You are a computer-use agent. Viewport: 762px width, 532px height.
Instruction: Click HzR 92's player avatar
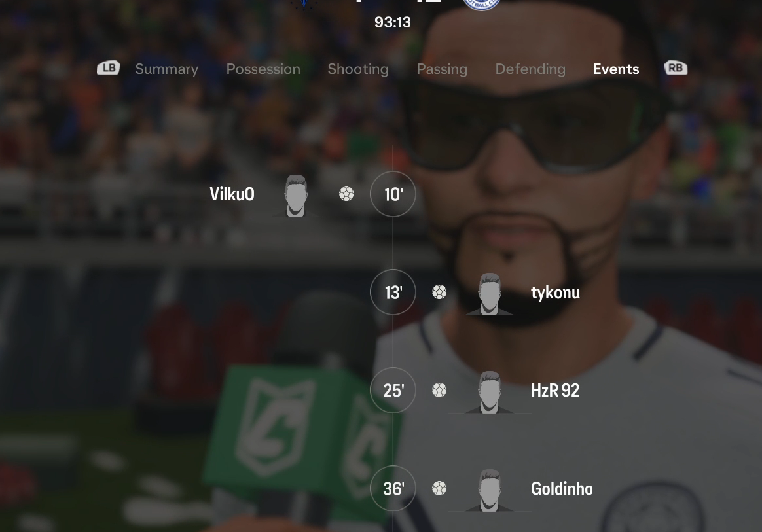pyautogui.click(x=490, y=392)
